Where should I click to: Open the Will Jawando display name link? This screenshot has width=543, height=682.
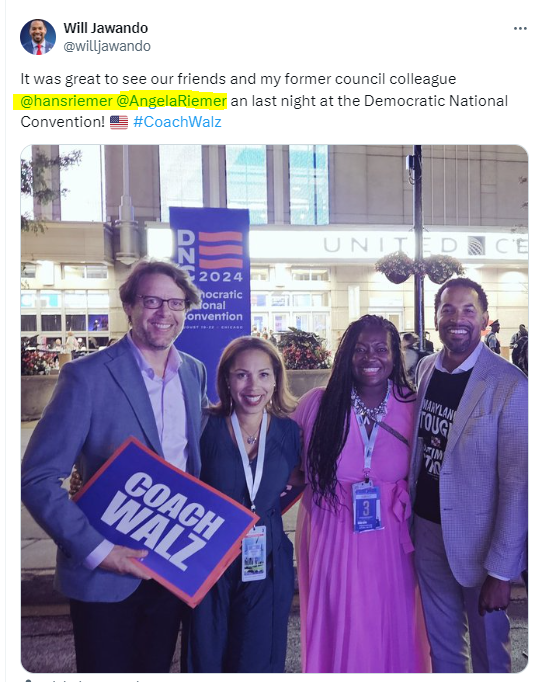tap(106, 28)
